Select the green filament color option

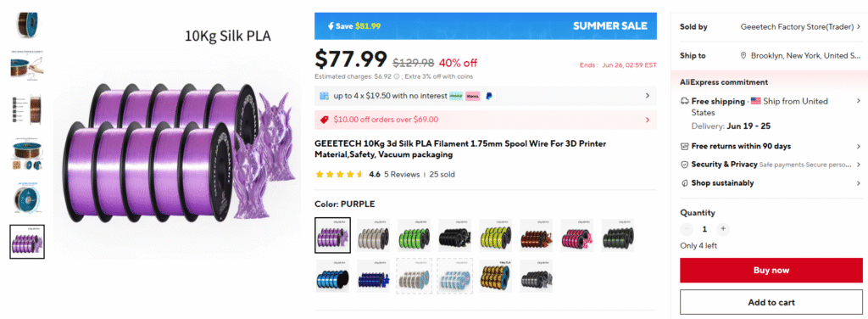pyautogui.click(x=414, y=236)
